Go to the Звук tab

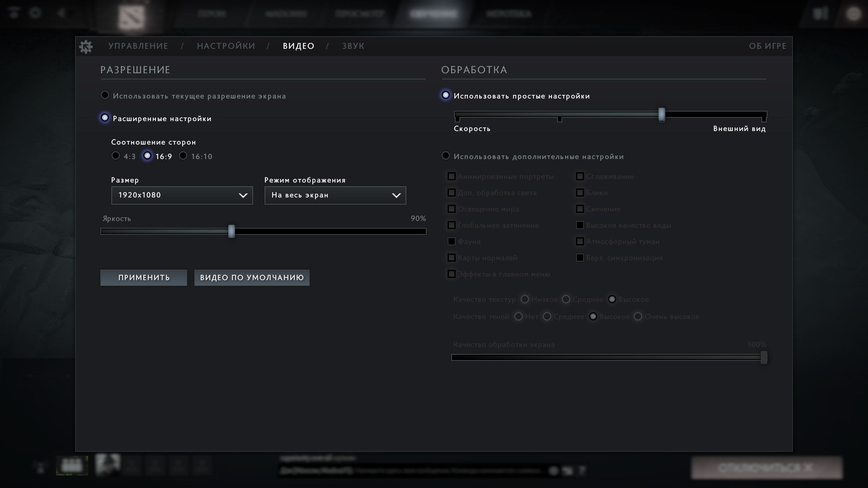click(x=353, y=46)
